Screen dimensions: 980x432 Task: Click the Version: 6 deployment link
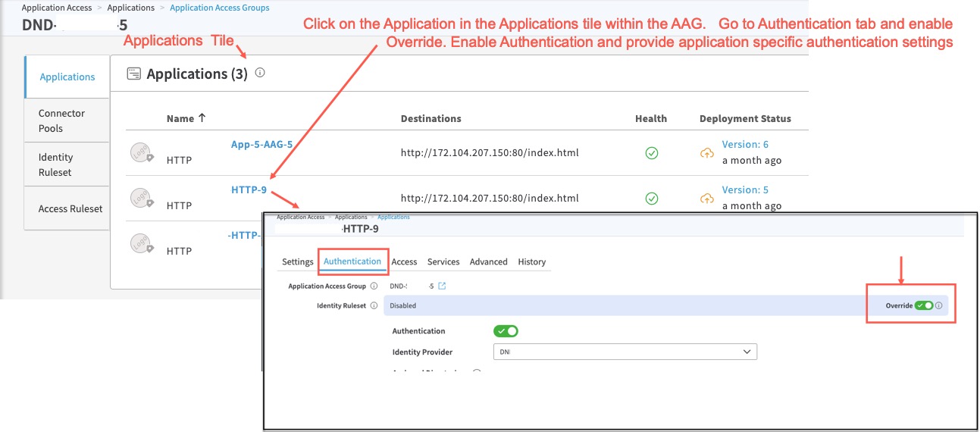pos(744,145)
